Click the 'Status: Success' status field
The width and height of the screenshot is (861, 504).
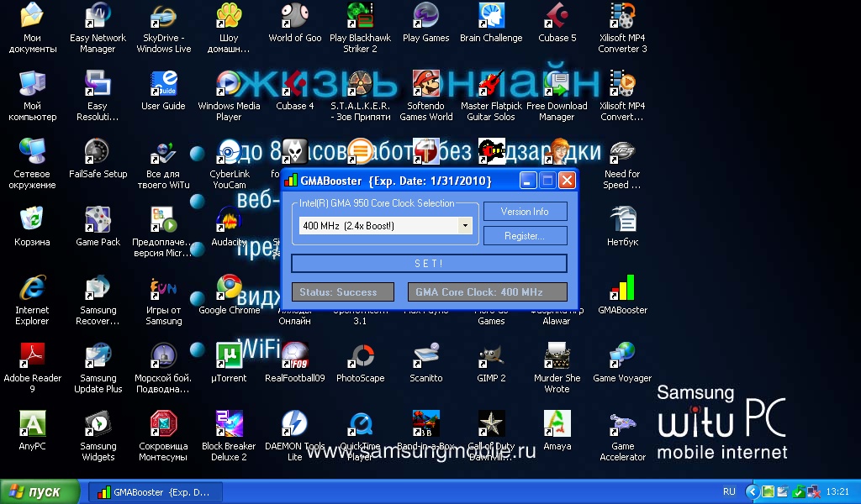click(x=343, y=291)
